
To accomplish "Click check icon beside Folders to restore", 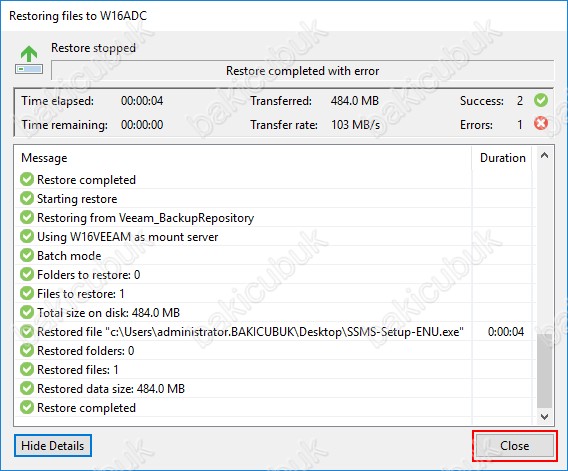I will coord(27,274).
